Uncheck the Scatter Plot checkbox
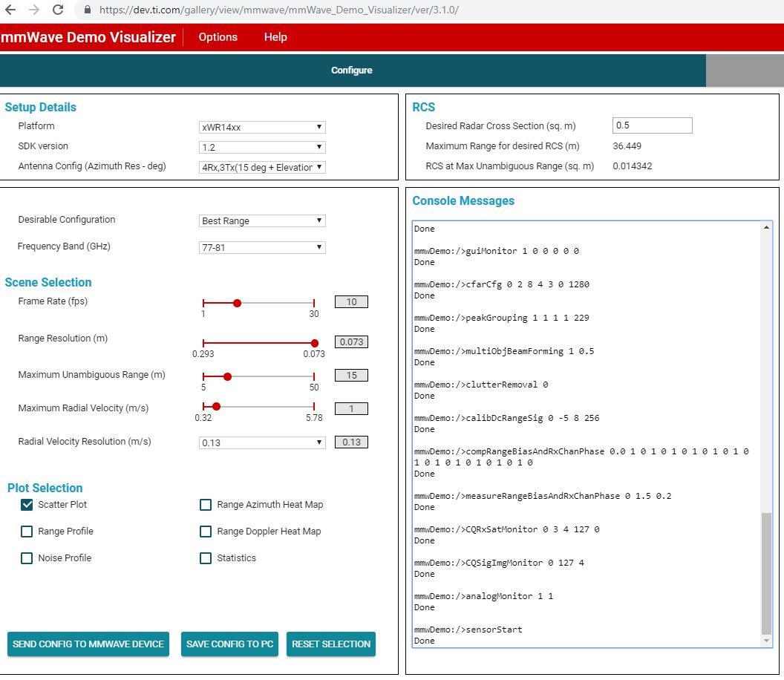784x680 pixels. tap(27, 505)
